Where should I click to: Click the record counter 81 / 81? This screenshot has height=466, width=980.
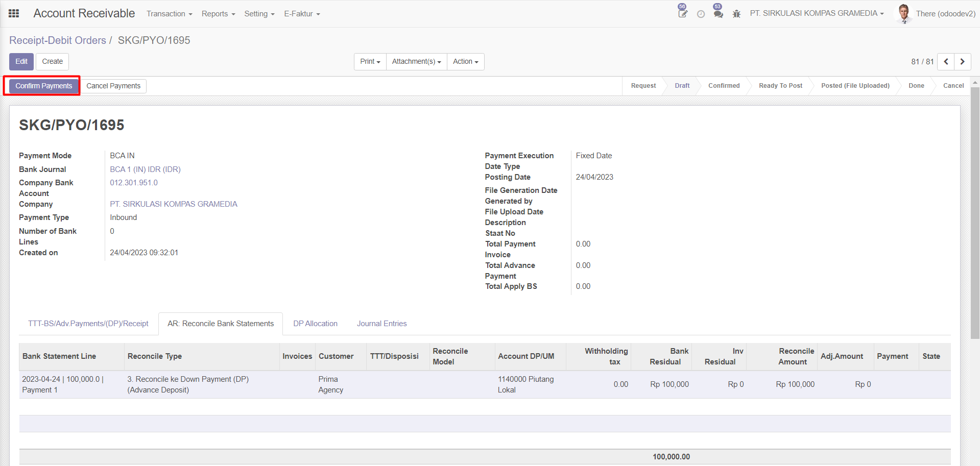click(x=922, y=62)
